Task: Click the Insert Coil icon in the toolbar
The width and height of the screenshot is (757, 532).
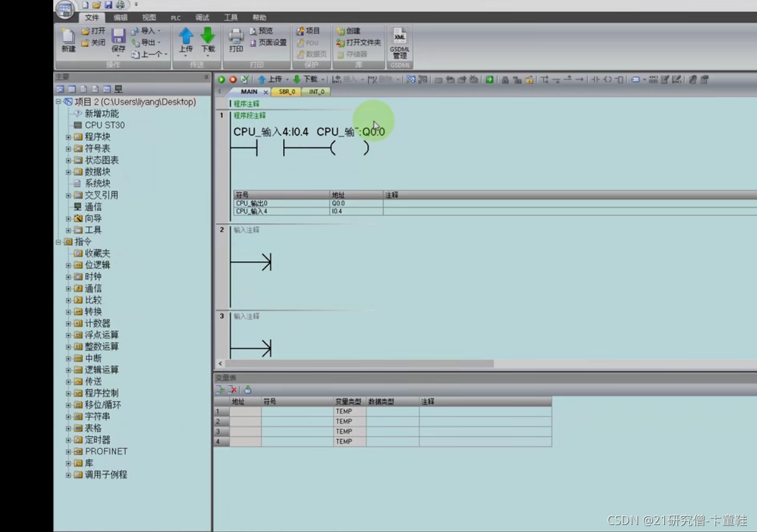Action: pos(607,80)
